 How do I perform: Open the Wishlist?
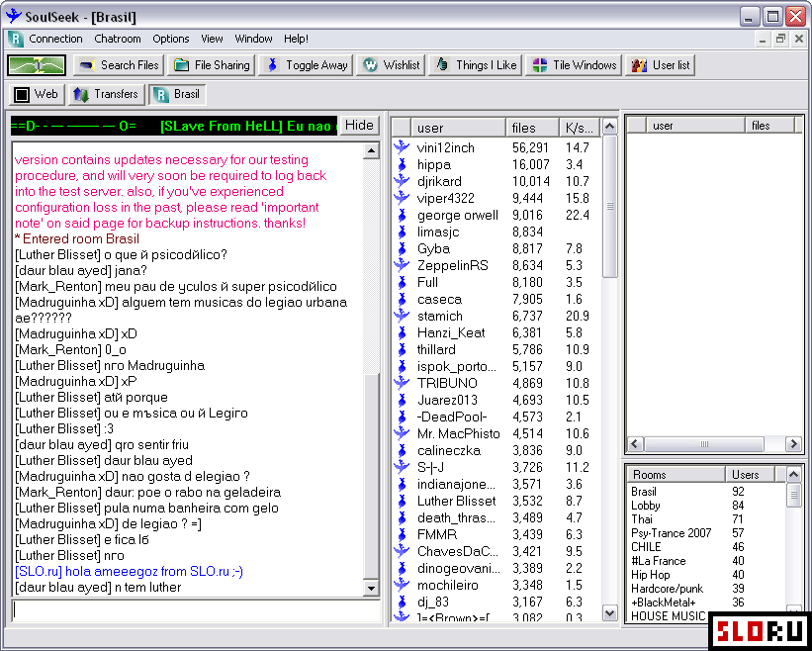pyautogui.click(x=391, y=65)
